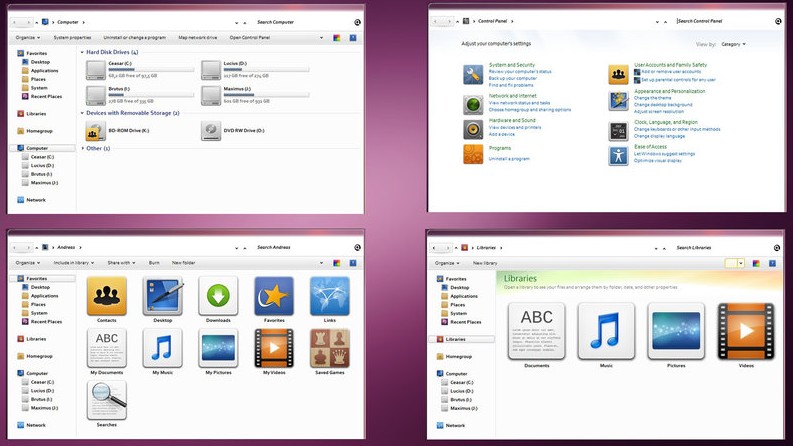Image resolution: width=793 pixels, height=446 pixels.
Task: Click Uninstall or change a program
Action: click(x=135, y=37)
